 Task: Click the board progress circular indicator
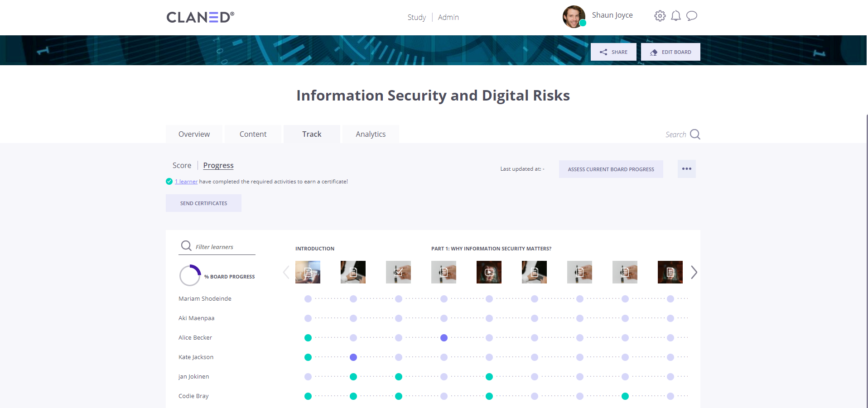click(190, 275)
